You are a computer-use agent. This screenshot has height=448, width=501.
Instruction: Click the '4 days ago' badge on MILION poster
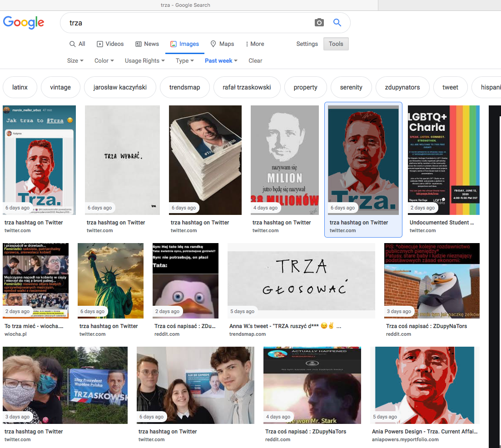click(266, 208)
